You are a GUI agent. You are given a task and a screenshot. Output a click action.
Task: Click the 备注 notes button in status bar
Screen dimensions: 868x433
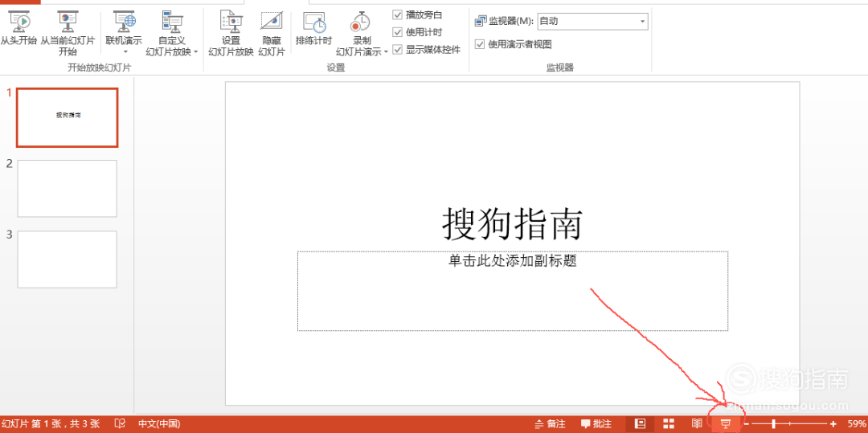click(x=551, y=424)
